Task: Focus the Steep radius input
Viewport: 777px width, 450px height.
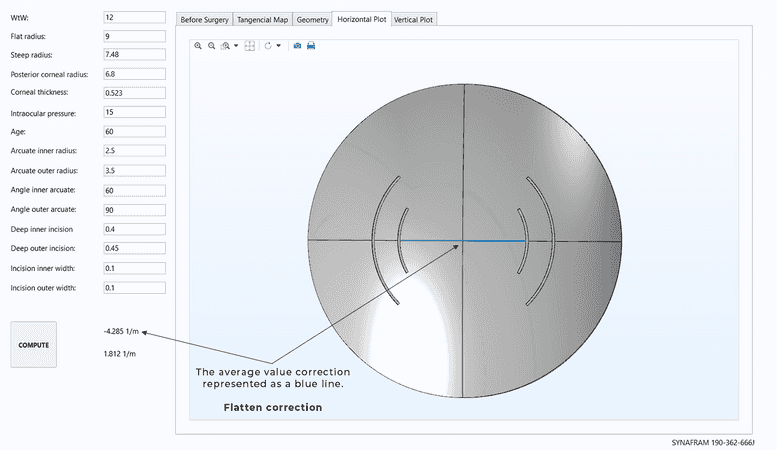Action: coord(134,55)
